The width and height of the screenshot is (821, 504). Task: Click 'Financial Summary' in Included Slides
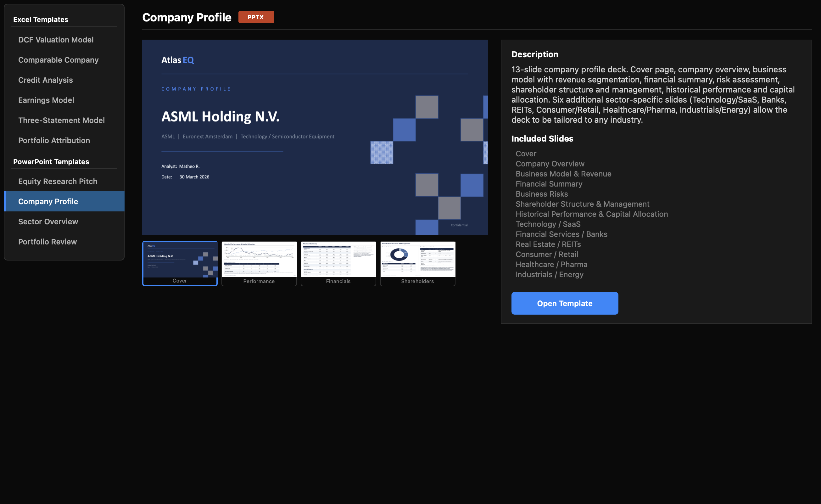click(549, 184)
